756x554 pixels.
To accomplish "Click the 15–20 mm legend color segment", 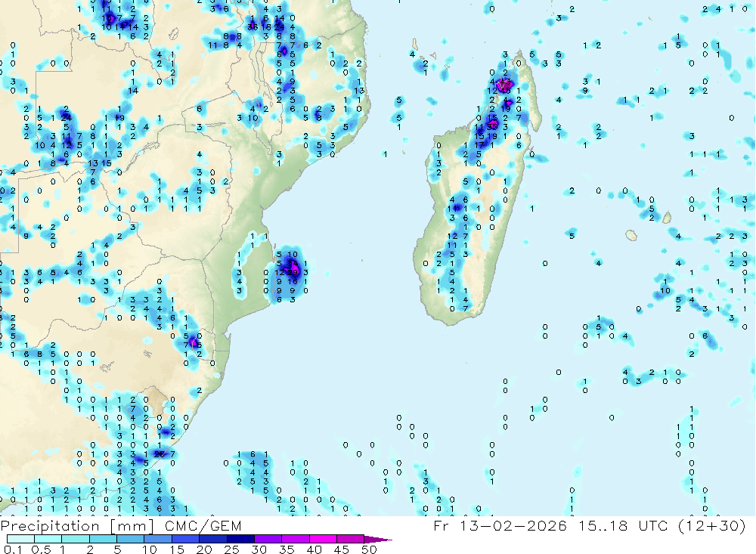I will [x=186, y=539].
